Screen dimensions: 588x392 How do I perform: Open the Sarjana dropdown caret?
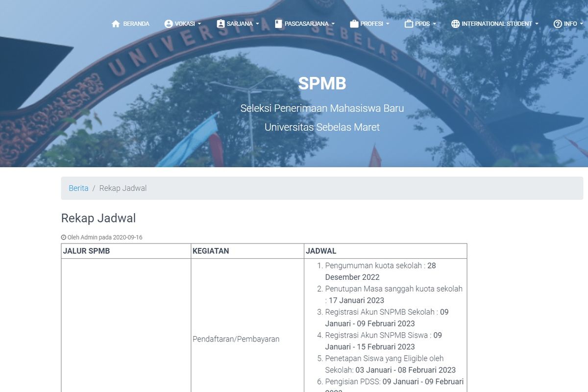pyautogui.click(x=257, y=24)
